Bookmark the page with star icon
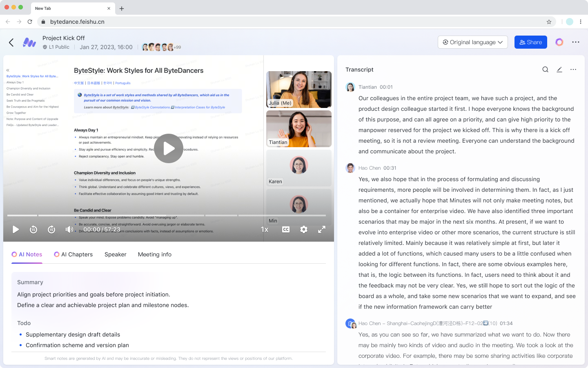This screenshot has width=588, height=368. click(x=549, y=22)
